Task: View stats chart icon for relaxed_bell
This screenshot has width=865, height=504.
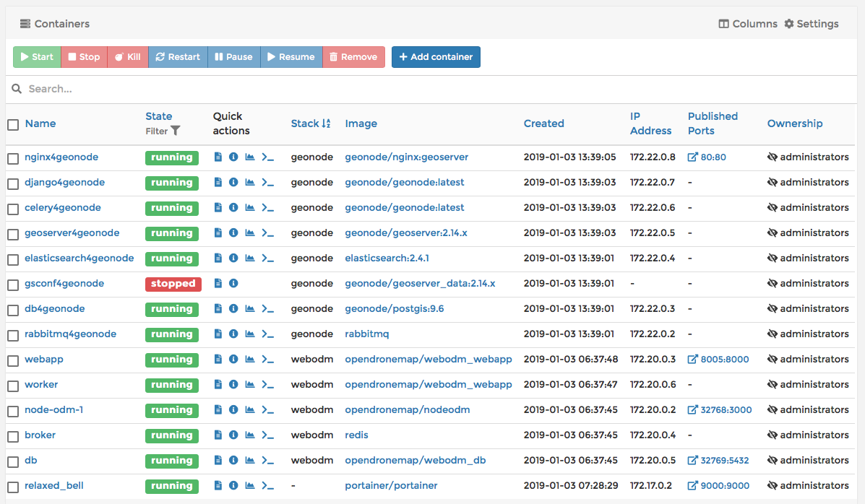Action: [x=250, y=486]
